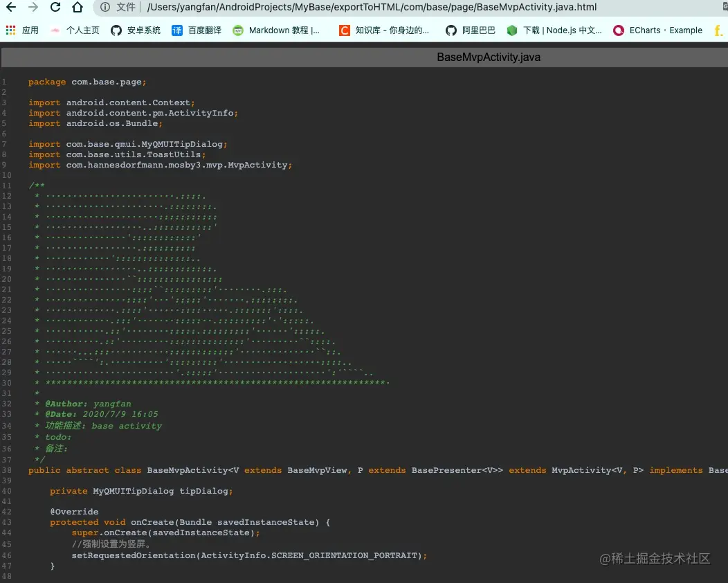Click the import com.hannesdorfmann.mosby3.mvp.MvpActivity line

[x=160, y=165]
